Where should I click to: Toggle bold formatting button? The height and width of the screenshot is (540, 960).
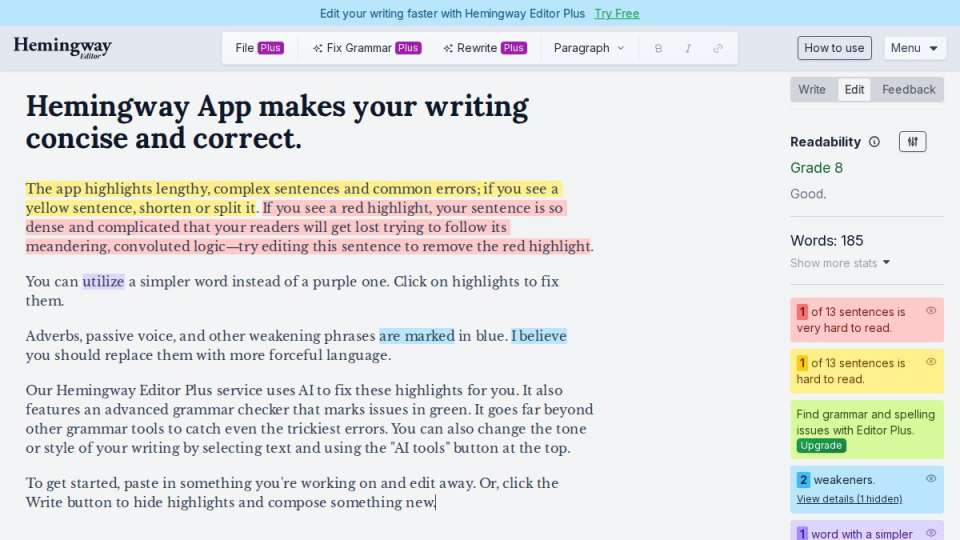pos(658,48)
